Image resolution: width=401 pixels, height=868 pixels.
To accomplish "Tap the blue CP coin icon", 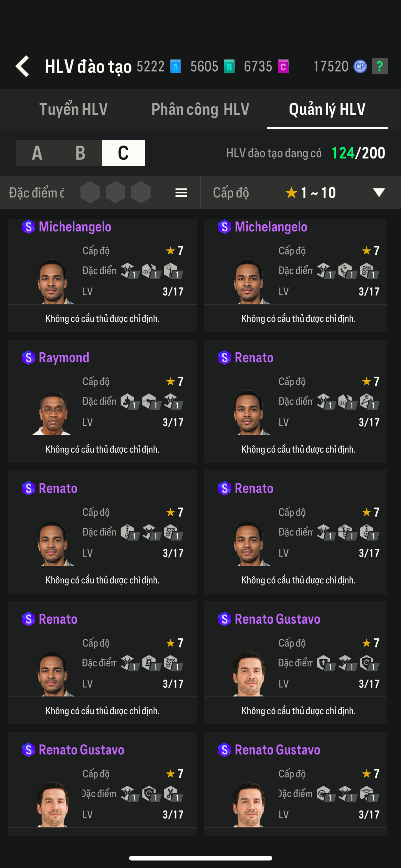I will click(359, 66).
